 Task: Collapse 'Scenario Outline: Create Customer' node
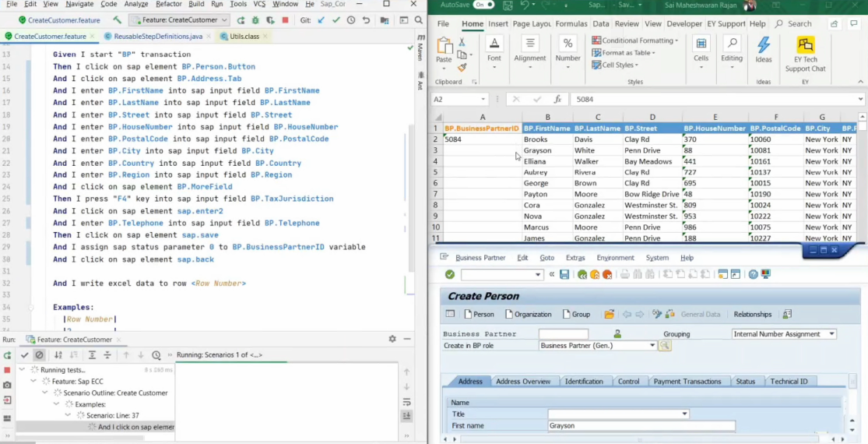click(x=45, y=393)
